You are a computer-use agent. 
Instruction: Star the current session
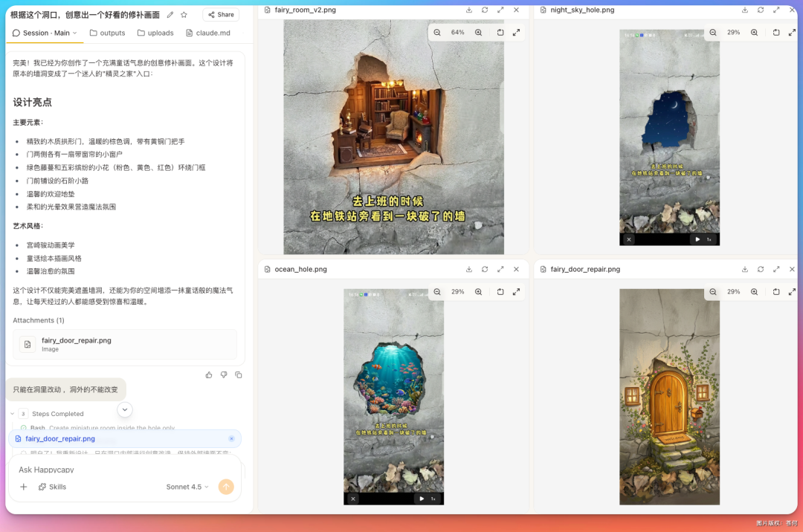tap(184, 14)
